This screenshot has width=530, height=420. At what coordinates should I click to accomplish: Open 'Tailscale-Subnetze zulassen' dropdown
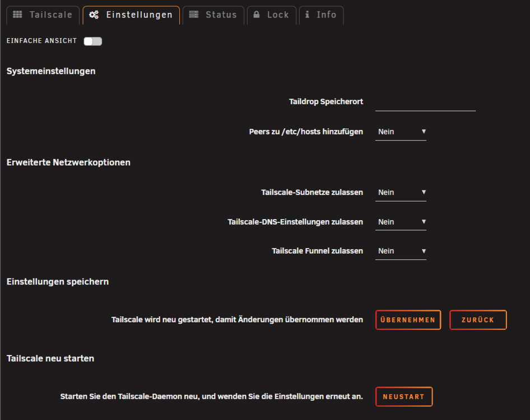tap(401, 192)
